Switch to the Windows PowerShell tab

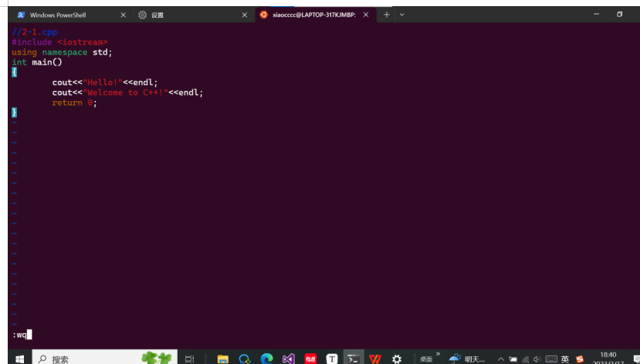pos(72,15)
